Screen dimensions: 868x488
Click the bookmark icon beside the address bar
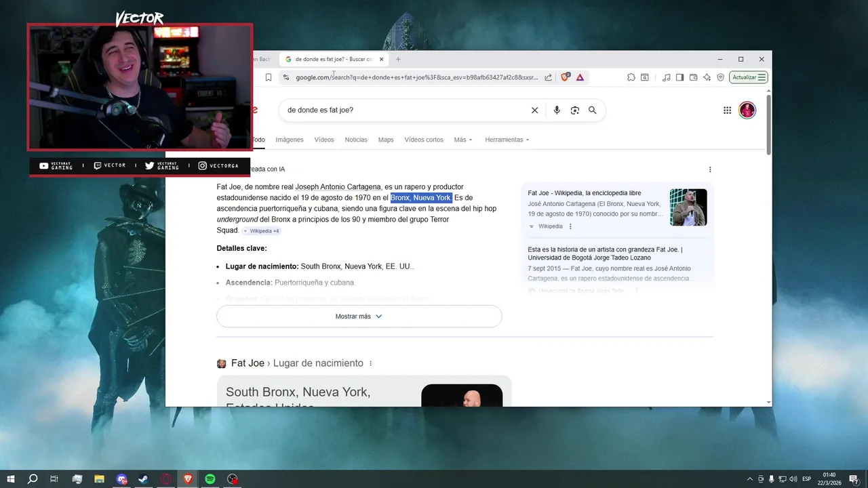269,77
